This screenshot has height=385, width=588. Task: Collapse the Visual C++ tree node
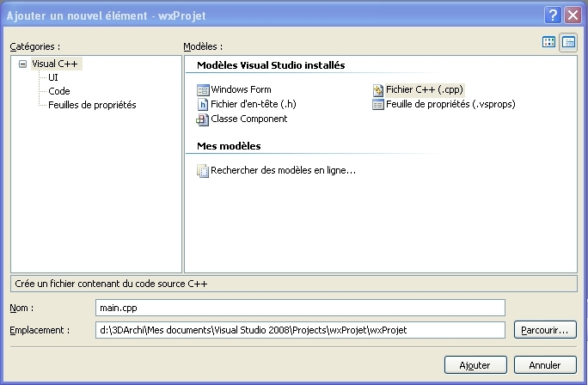pyautogui.click(x=22, y=64)
